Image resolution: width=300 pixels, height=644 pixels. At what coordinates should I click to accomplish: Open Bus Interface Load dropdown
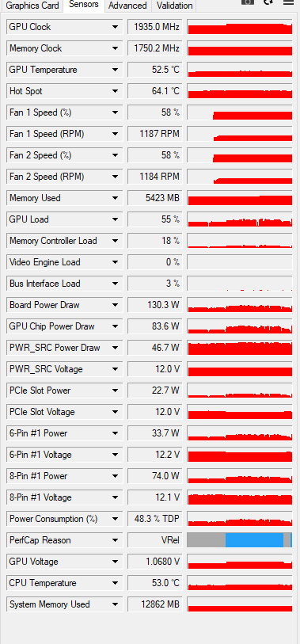click(x=115, y=284)
